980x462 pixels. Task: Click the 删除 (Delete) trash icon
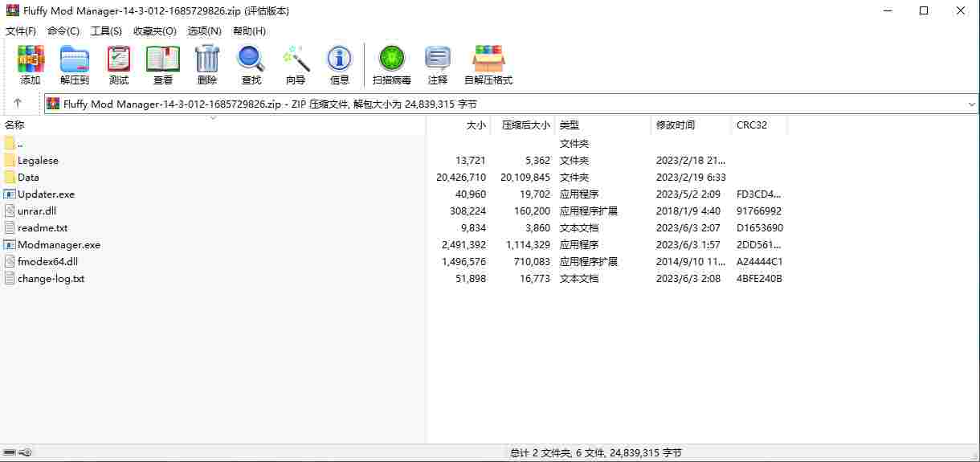[x=207, y=59]
